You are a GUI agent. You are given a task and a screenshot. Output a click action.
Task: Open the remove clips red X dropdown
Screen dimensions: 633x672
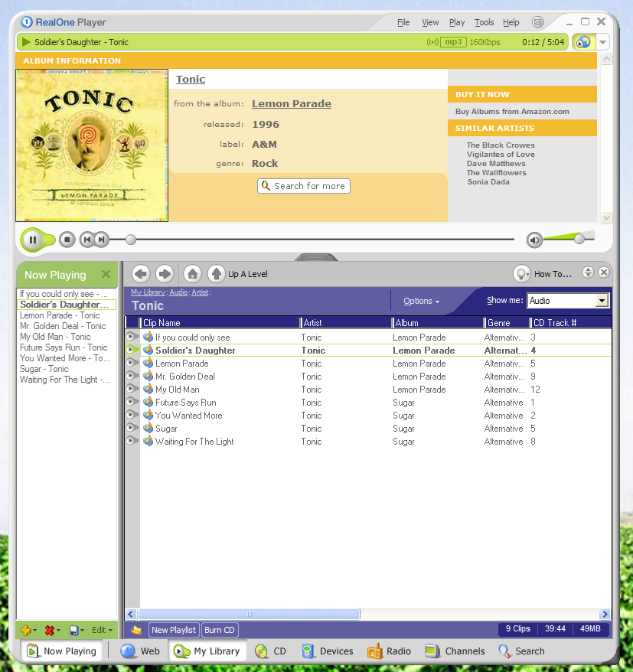click(x=52, y=630)
